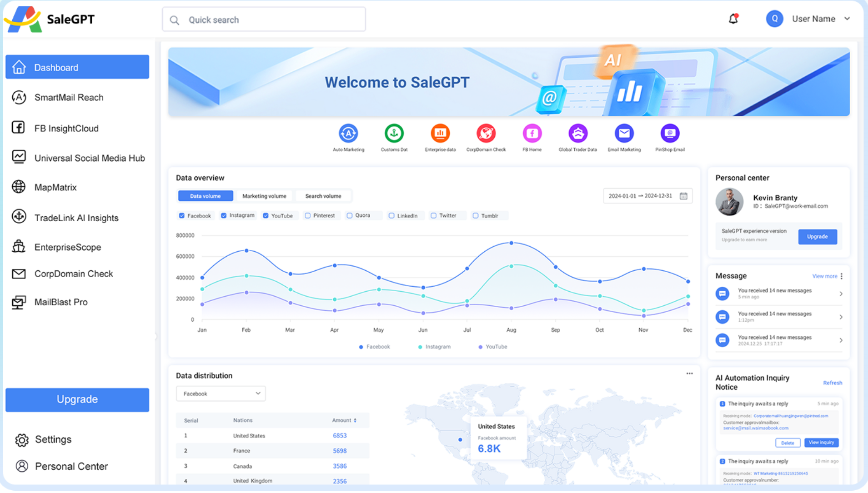The image size is (868, 493).
Task: Click the amount 6853 for United States
Action: coord(340,436)
